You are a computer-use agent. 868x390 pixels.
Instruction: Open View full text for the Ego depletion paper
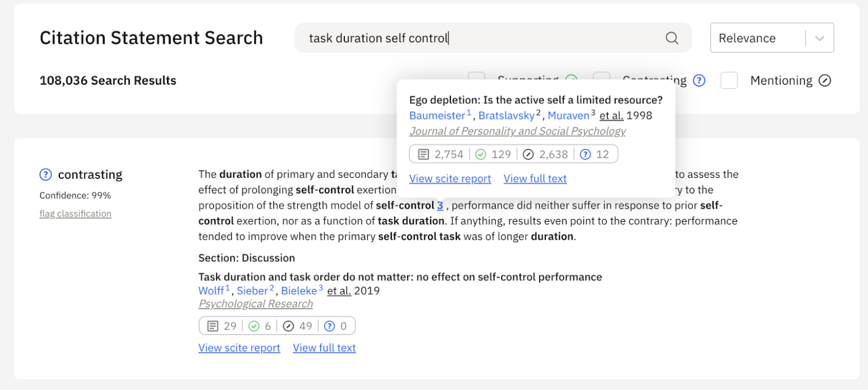tap(535, 178)
